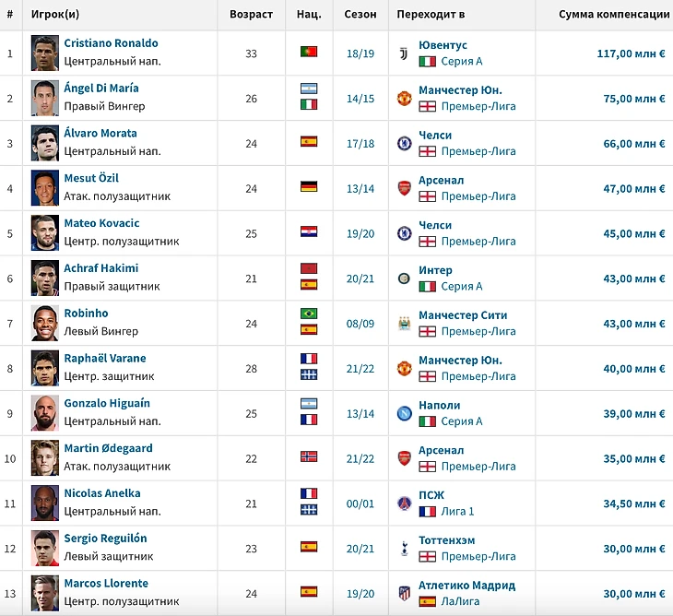Image resolution: width=673 pixels, height=616 pixels.
Task: Sort by Сумма компенсации column header
Action: (x=614, y=15)
